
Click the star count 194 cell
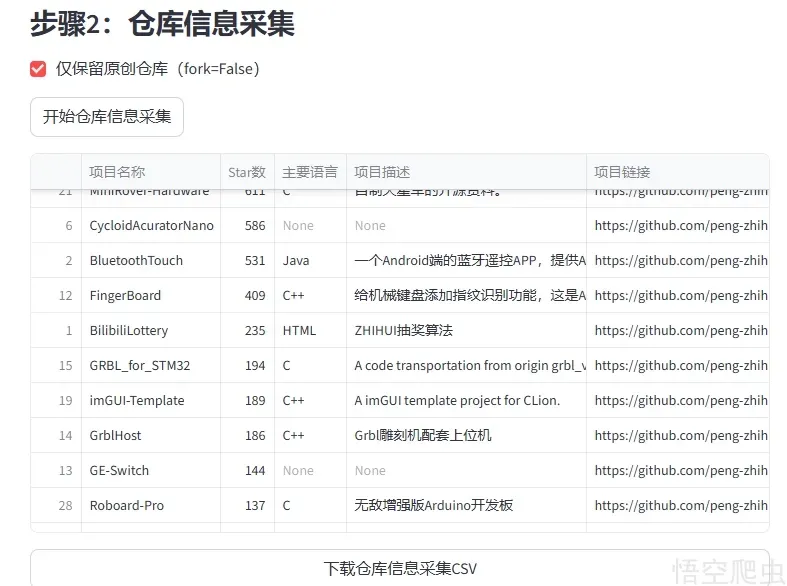point(247,366)
